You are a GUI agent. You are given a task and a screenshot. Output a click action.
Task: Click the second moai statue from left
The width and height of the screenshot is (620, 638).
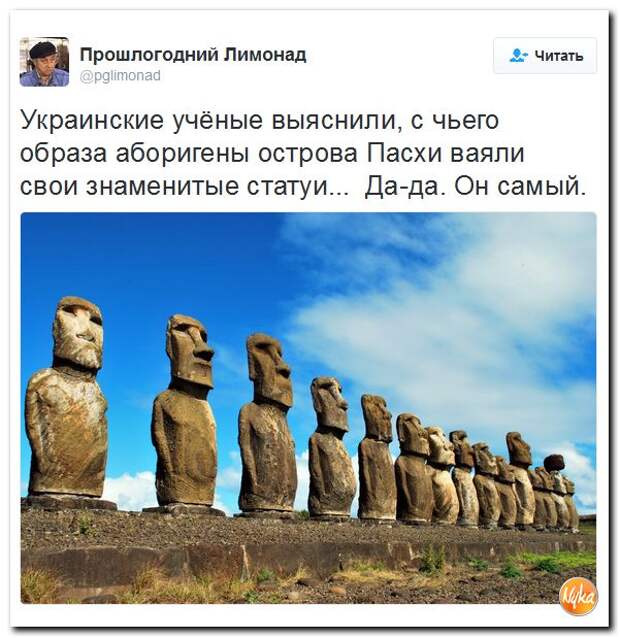click(x=184, y=411)
